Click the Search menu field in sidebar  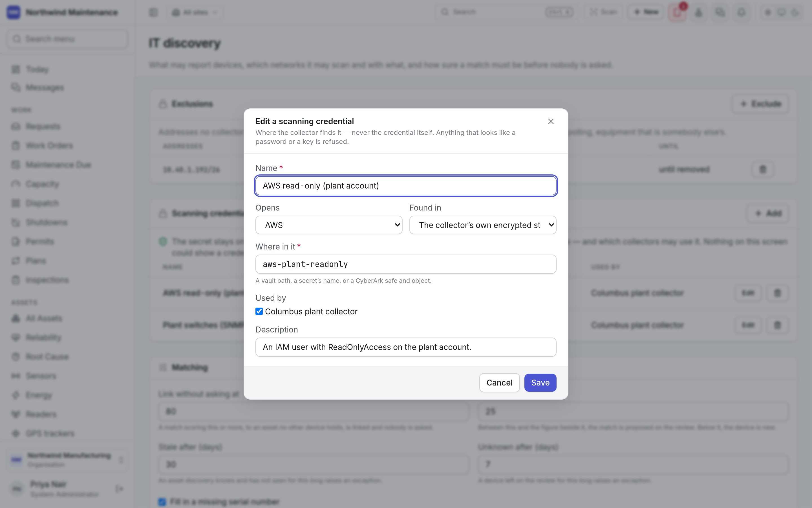click(x=67, y=39)
